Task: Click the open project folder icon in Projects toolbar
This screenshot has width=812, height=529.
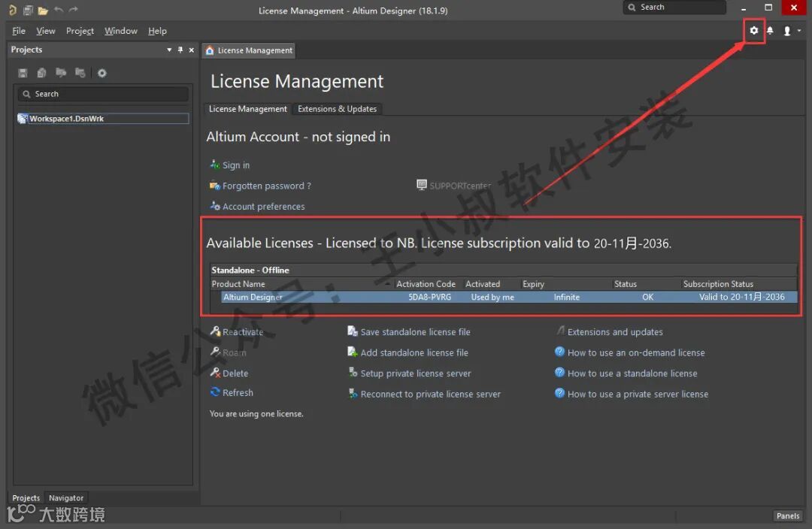Action: pyautogui.click(x=61, y=72)
